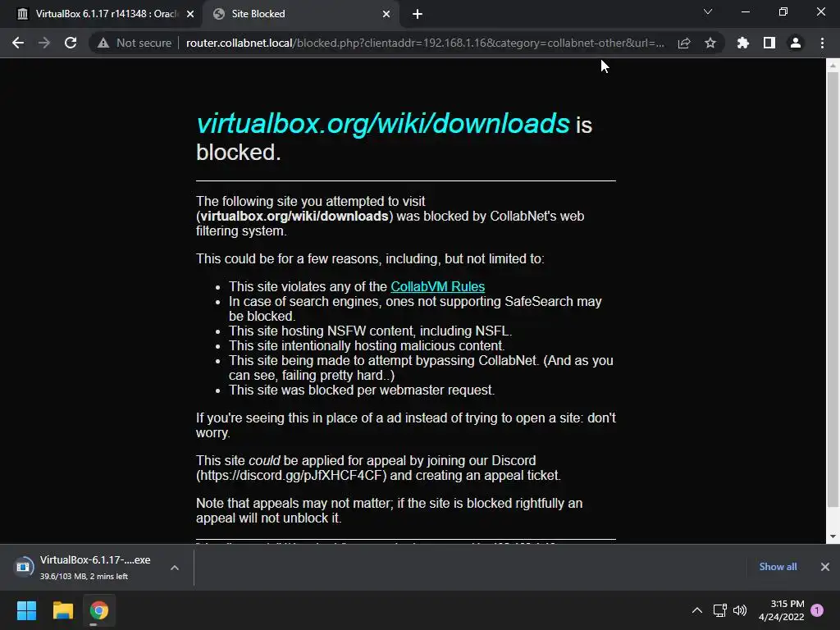Click Show all downloads
This screenshot has width=840, height=630.
coord(778,567)
